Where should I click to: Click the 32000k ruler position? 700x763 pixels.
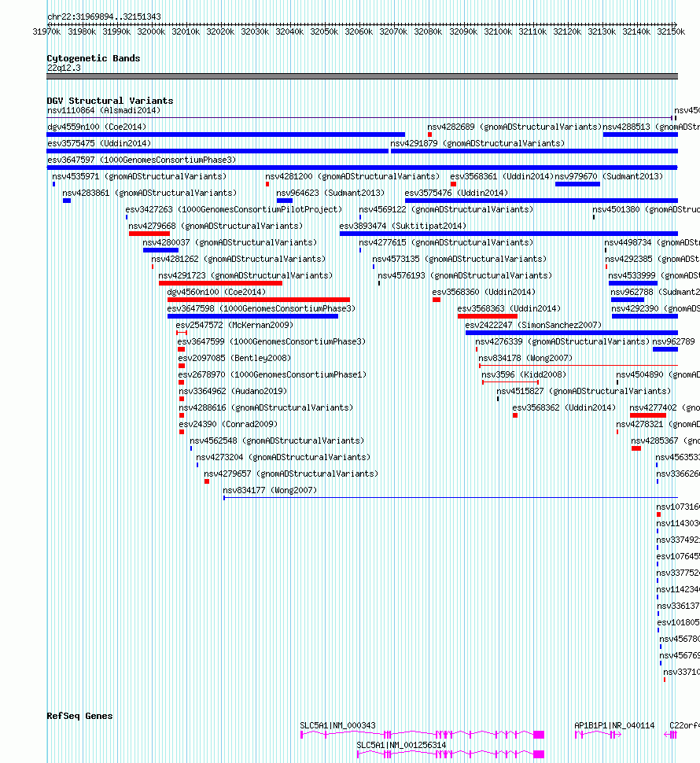pyautogui.click(x=151, y=31)
